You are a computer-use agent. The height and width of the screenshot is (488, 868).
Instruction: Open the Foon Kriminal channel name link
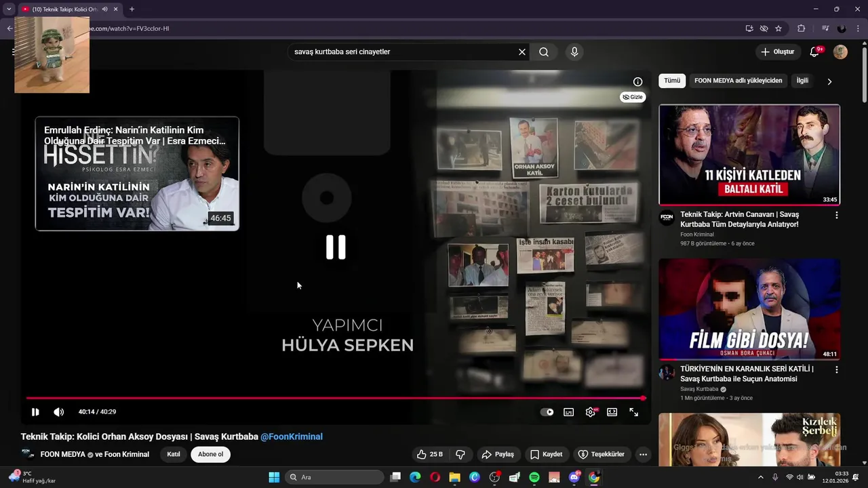[698, 235]
